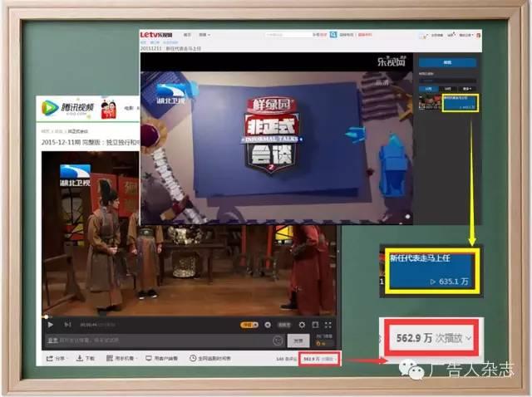The height and width of the screenshot is (397, 532).
Task: Click the 非正式会谈 breadcrumb link
Action: coord(77,131)
